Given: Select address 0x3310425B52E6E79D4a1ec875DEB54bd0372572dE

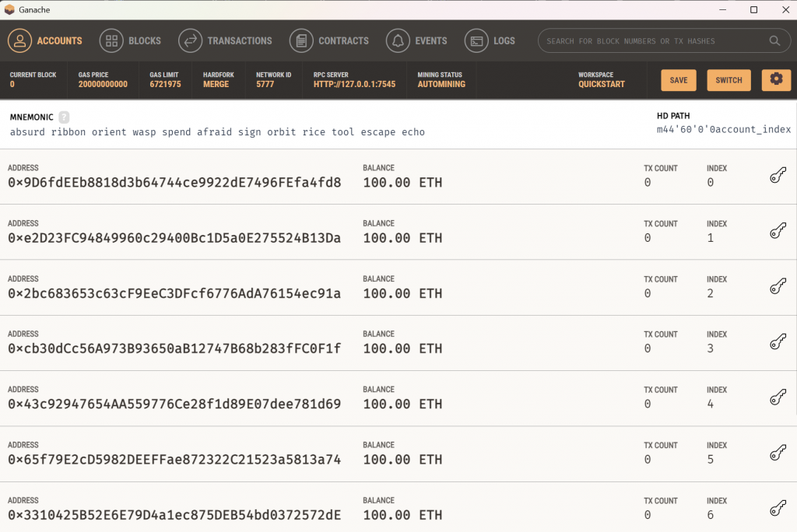Looking at the screenshot, I should coord(174,515).
